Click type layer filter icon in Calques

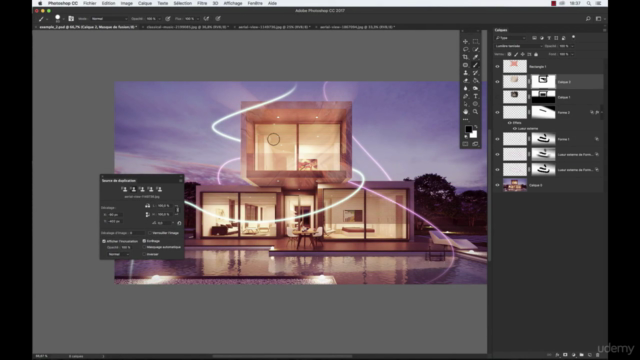549,38
